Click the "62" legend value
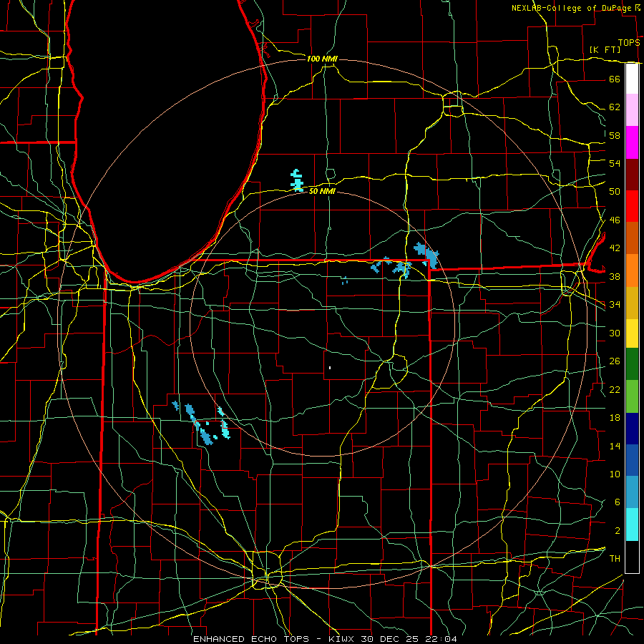644x644 pixels. [615, 107]
